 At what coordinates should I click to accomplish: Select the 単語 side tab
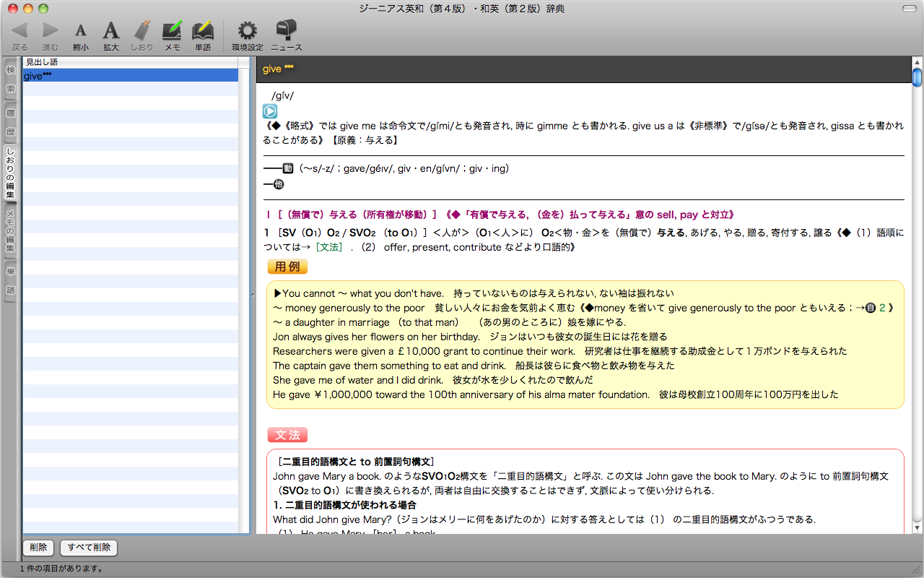coord(10,280)
